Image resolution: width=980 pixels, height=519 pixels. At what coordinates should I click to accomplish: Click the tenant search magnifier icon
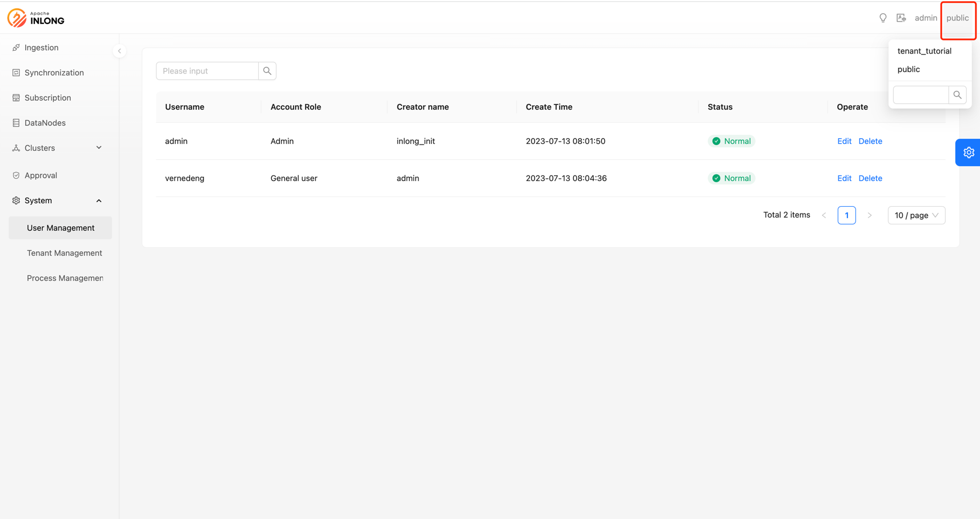coord(957,95)
